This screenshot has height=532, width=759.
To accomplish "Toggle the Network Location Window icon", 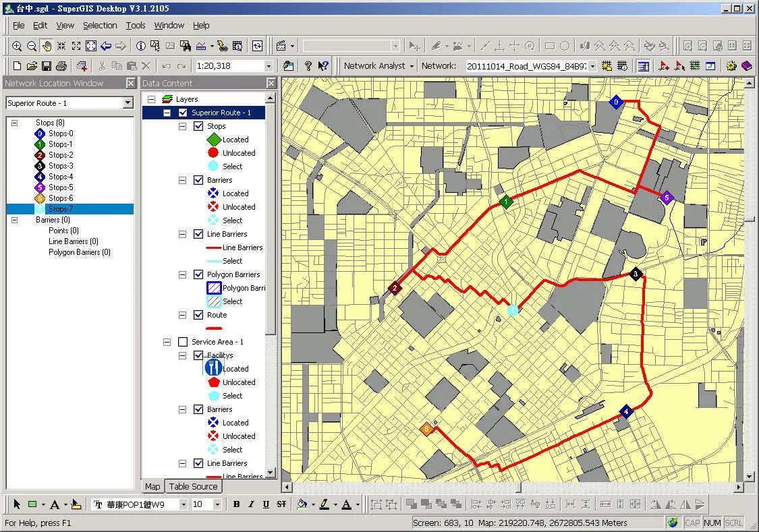I will tap(643, 66).
